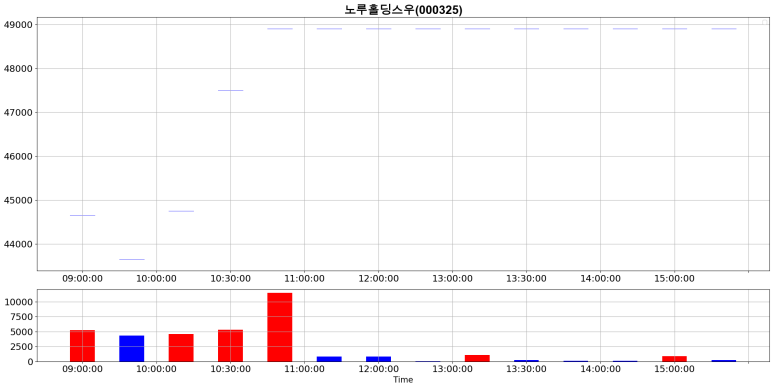Click the price marker at 09:00 near 44650
This screenshot has width=773, height=388.
(82, 215)
